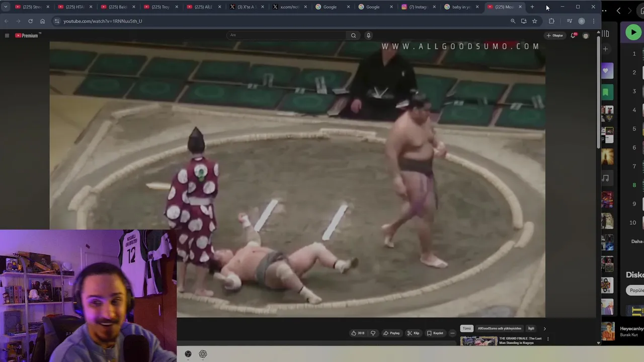Close the (225) ALE tab
This screenshot has width=644, height=362.
point(219,7)
